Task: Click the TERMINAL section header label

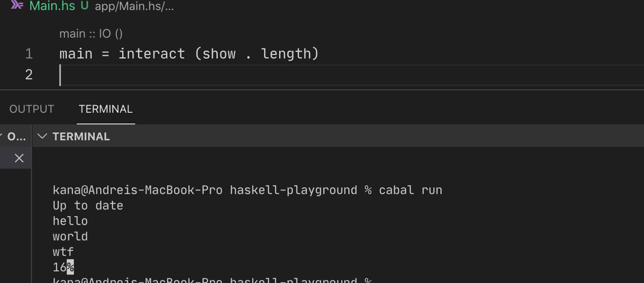Action: tap(81, 136)
